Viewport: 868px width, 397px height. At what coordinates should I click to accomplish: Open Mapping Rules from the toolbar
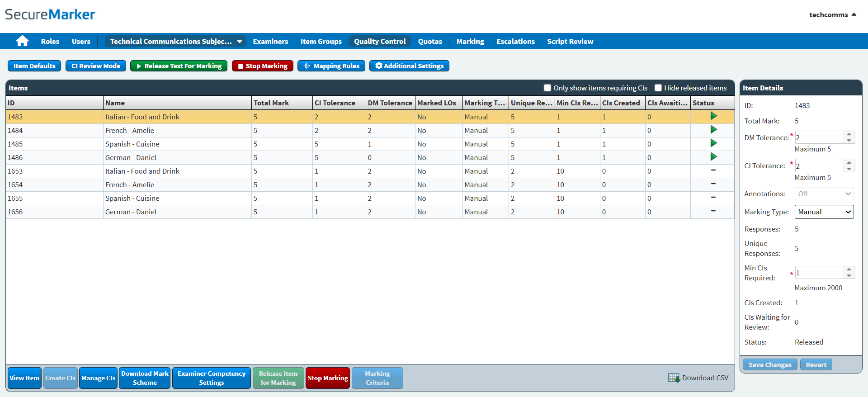331,66
